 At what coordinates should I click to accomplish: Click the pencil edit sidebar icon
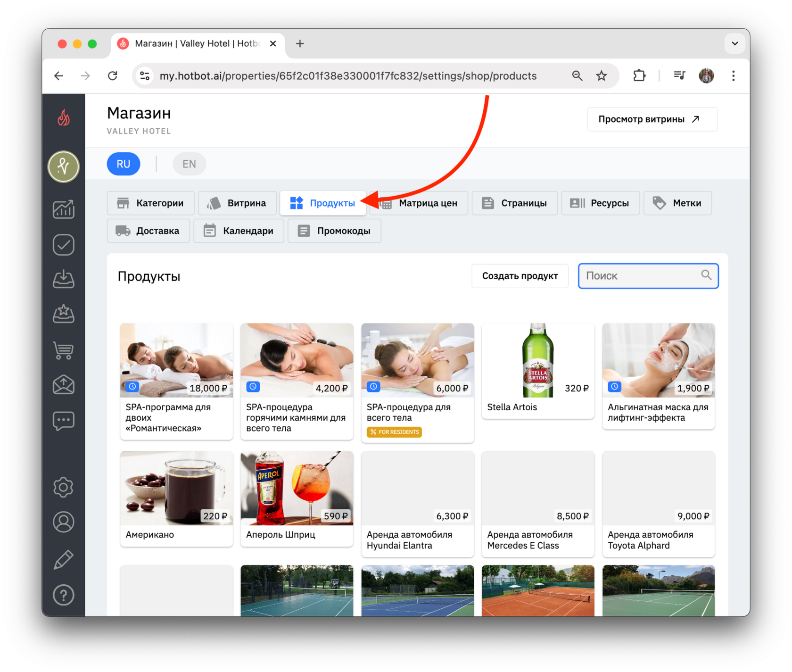64,559
